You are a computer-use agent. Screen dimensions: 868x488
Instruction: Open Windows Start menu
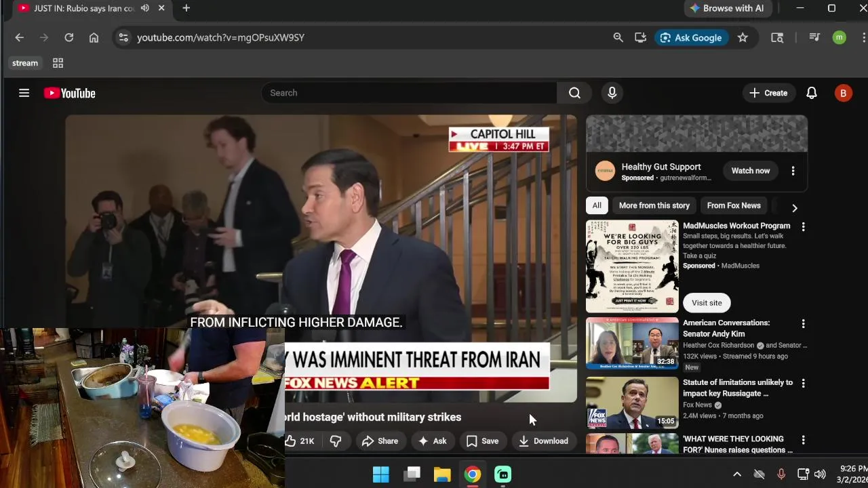click(381, 474)
